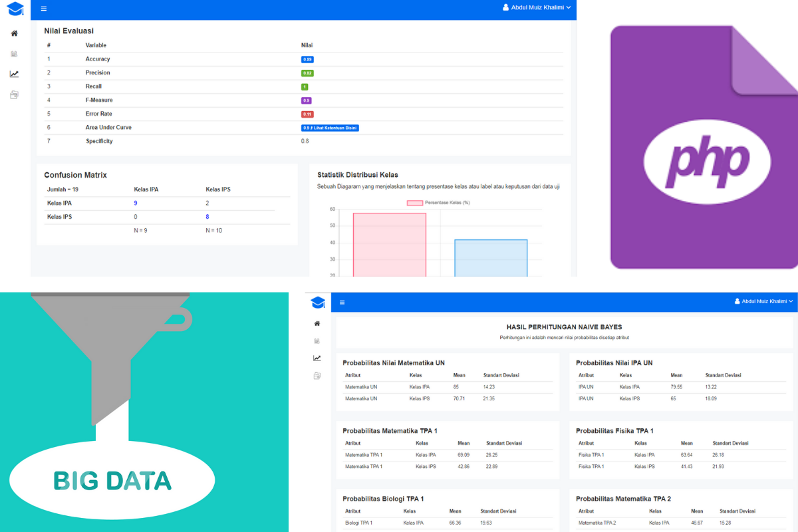The height and width of the screenshot is (532, 798).
Task: Click the graduation cap logo on Naive Bayes page
Action: [x=319, y=303]
